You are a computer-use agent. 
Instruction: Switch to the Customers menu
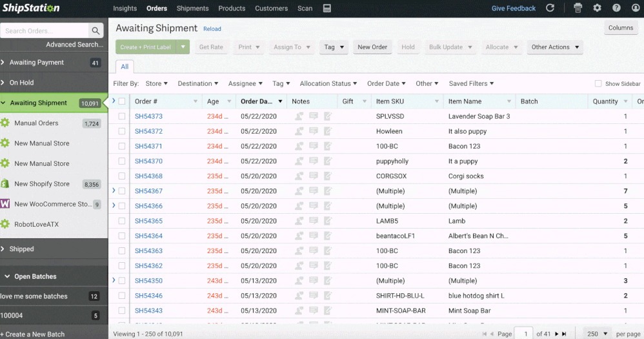coord(271,8)
